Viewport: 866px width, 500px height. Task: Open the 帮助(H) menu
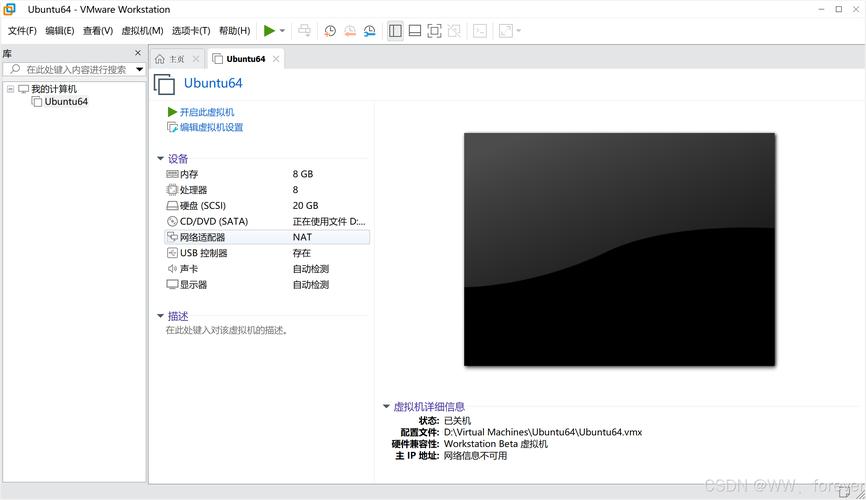coord(234,31)
